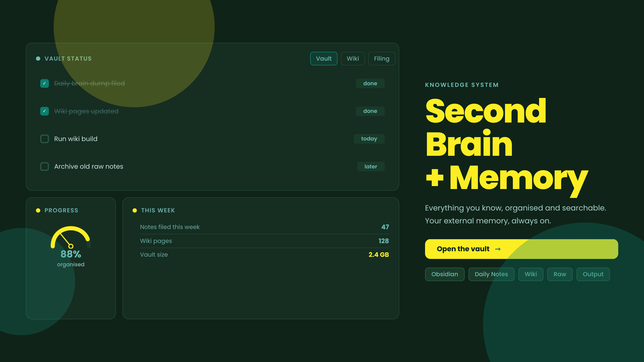Check the Run wiki build checkbox
The image size is (644, 362).
(45, 139)
